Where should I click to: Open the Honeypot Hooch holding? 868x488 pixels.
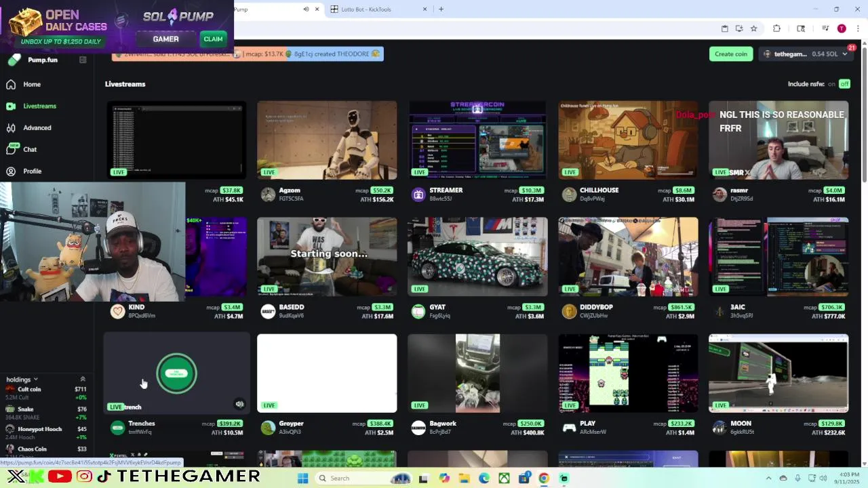click(46, 432)
